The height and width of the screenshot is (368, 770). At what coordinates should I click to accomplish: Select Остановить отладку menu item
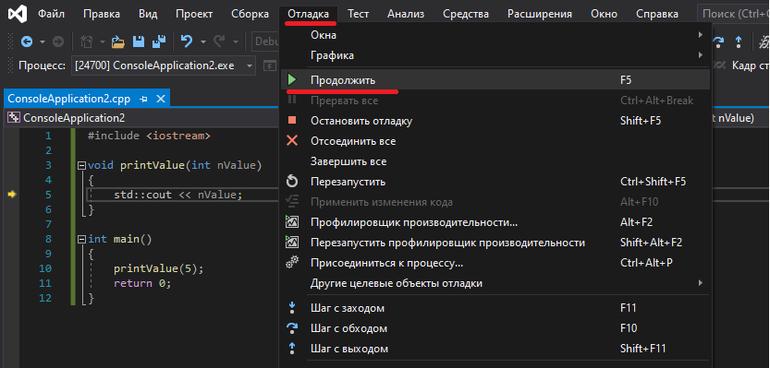495,121
